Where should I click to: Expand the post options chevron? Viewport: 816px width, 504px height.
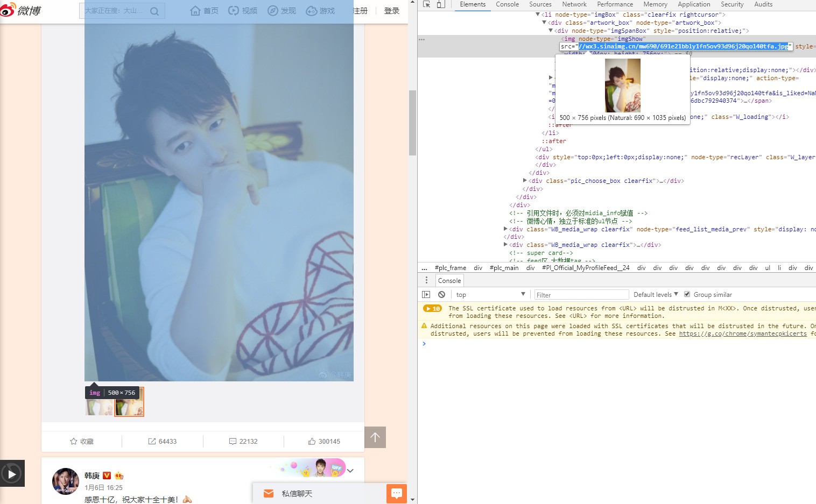pyautogui.click(x=350, y=471)
